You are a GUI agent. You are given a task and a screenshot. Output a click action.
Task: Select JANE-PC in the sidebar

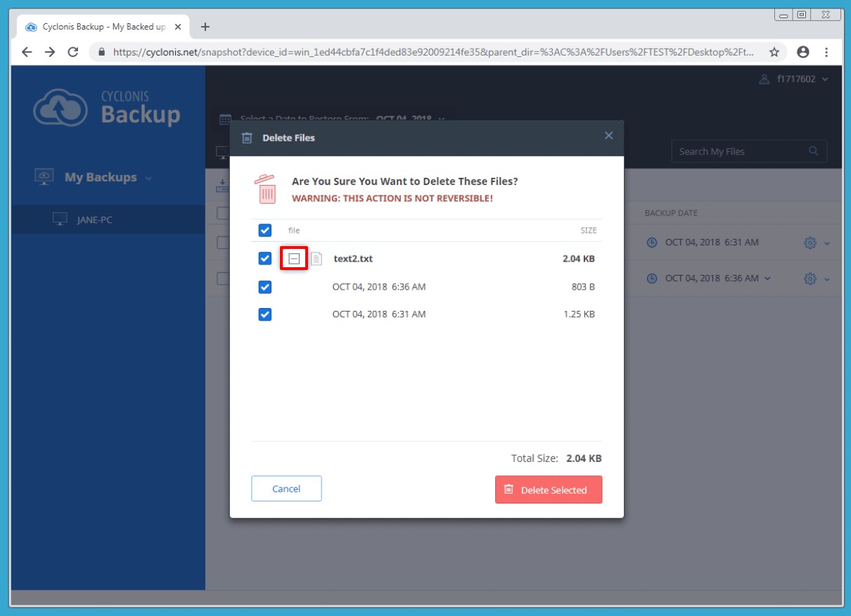94,220
